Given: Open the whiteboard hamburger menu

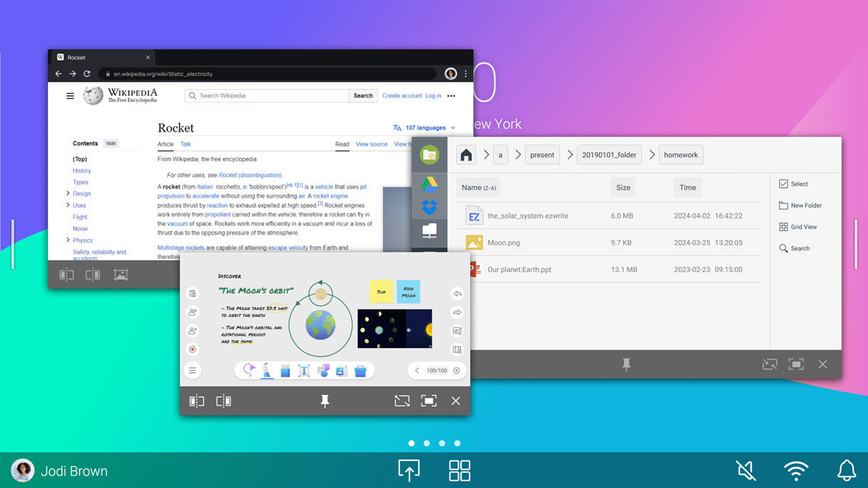Looking at the screenshot, I should (x=192, y=370).
